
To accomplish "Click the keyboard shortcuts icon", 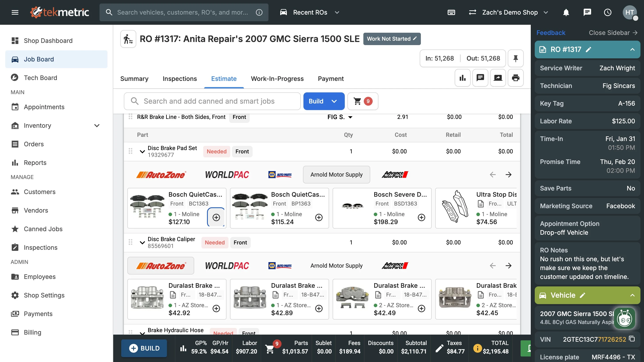I will pos(451,12).
